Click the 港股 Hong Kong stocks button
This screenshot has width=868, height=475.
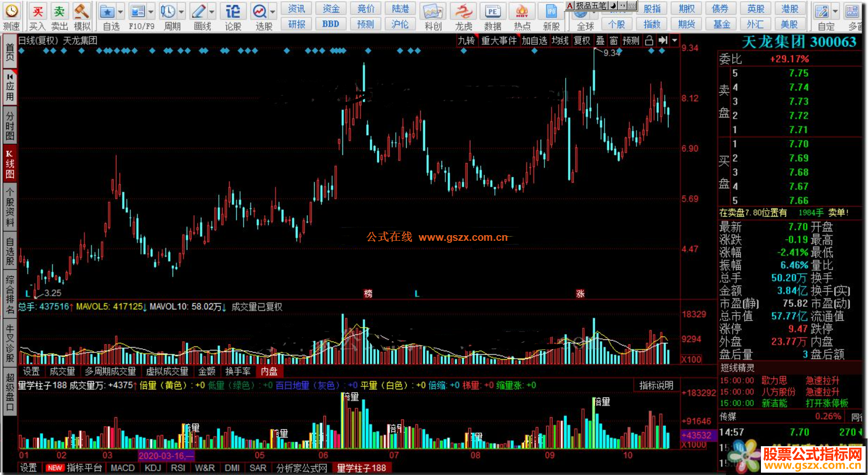click(790, 8)
